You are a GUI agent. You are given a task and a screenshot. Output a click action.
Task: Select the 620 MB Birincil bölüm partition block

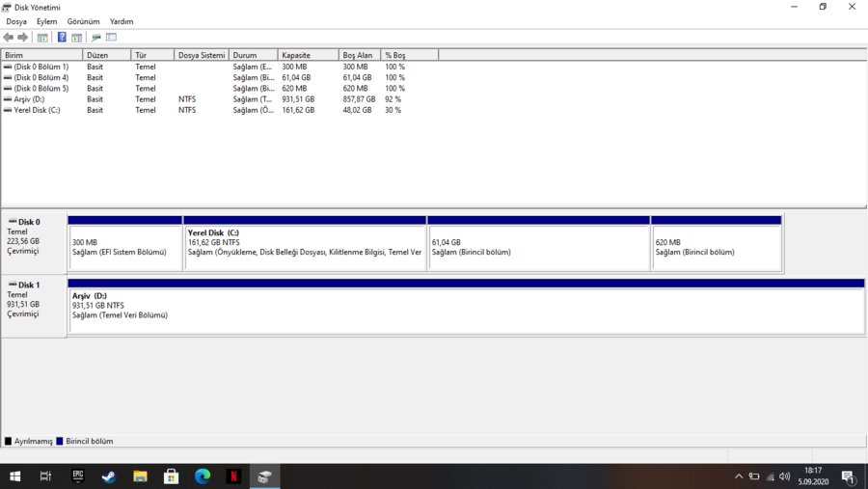717,244
